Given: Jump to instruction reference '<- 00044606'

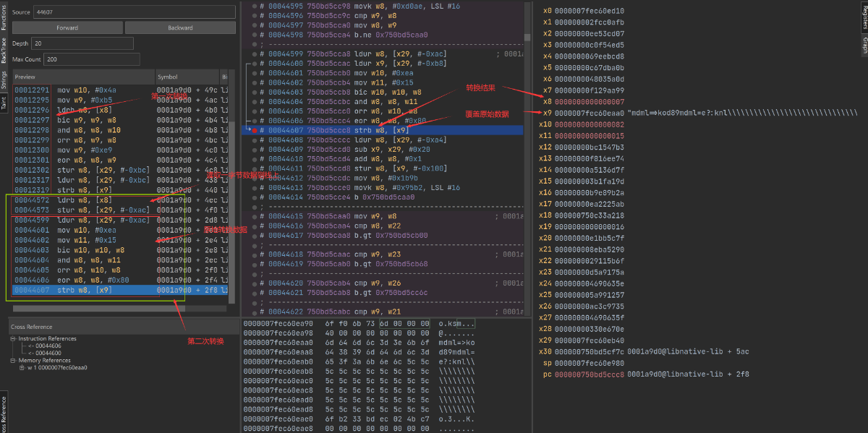Looking at the screenshot, I should tap(45, 346).
